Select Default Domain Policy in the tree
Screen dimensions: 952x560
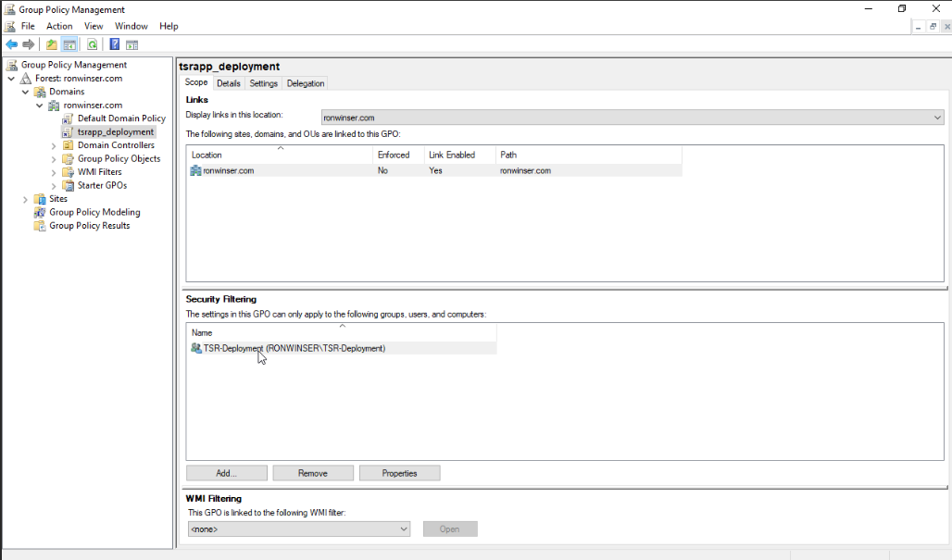pos(121,118)
